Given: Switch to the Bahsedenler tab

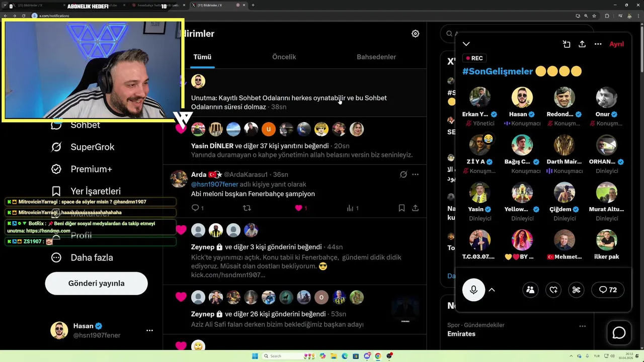Looking at the screenshot, I should click(x=376, y=57).
